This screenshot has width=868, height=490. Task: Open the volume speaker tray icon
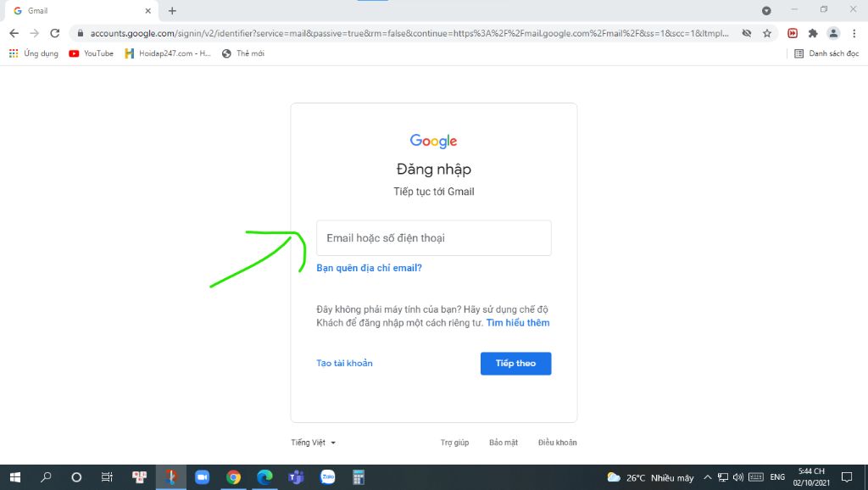click(738, 477)
